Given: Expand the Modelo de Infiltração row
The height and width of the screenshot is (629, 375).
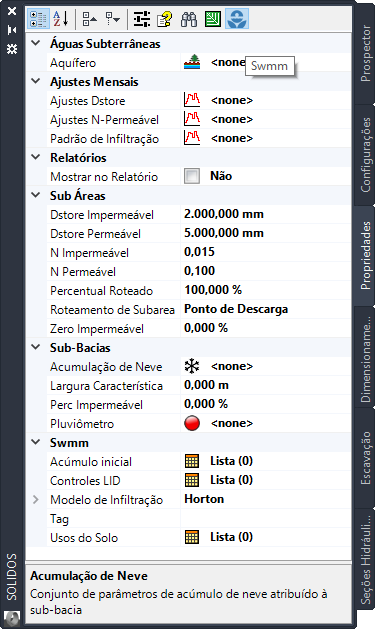Looking at the screenshot, I should coord(36,499).
